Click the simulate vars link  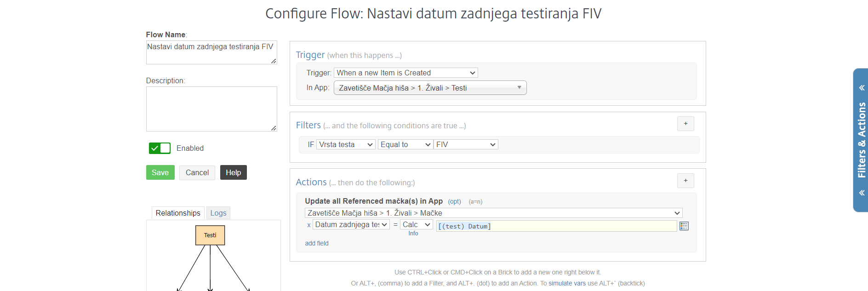click(566, 283)
